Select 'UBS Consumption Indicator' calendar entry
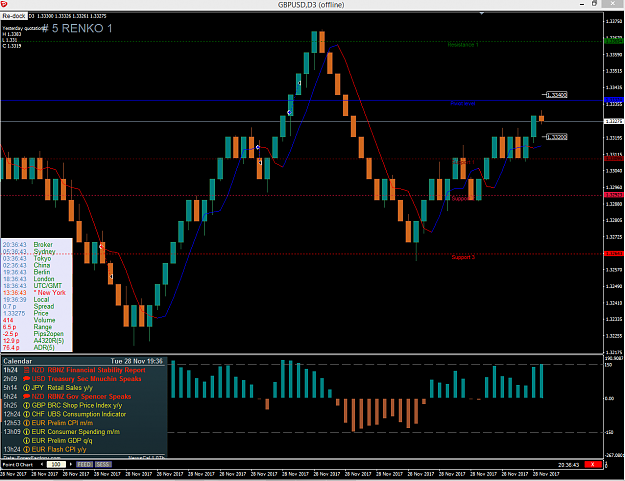This screenshot has height=481, width=625. pyautogui.click(x=86, y=414)
